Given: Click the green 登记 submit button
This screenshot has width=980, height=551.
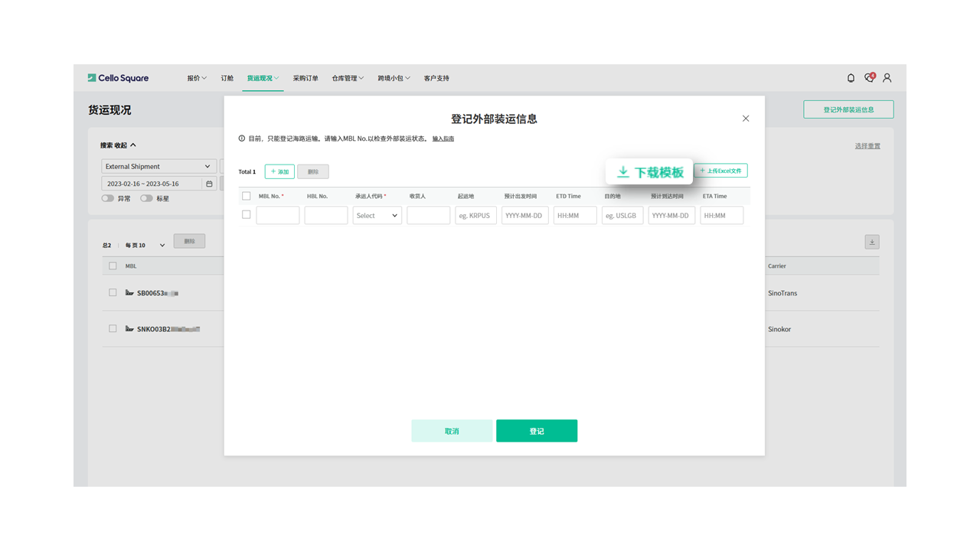Looking at the screenshot, I should [x=537, y=431].
